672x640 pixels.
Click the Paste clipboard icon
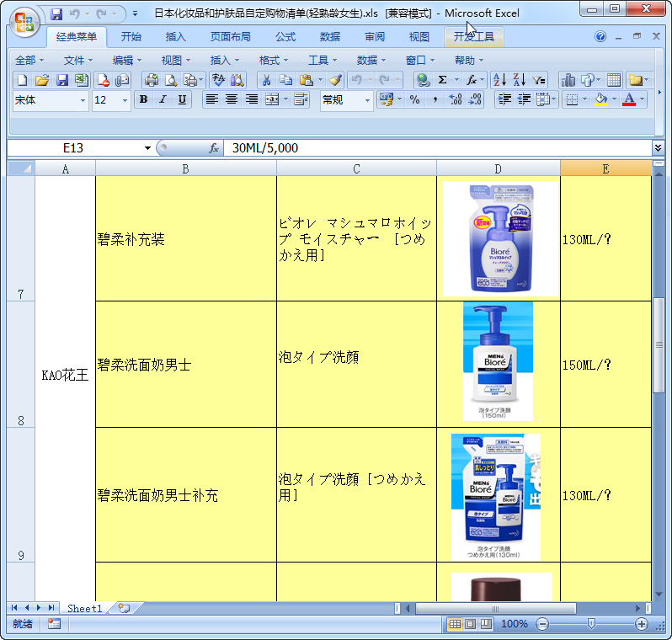tap(306, 80)
